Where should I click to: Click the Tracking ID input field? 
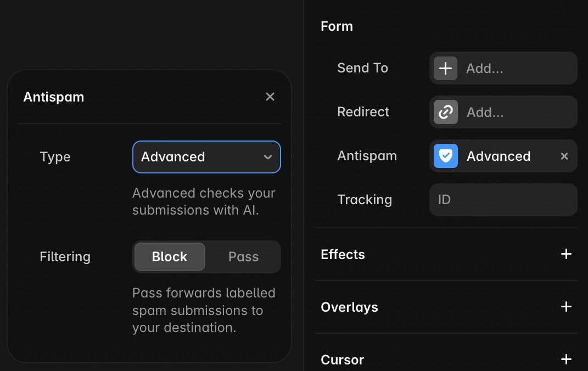503,200
